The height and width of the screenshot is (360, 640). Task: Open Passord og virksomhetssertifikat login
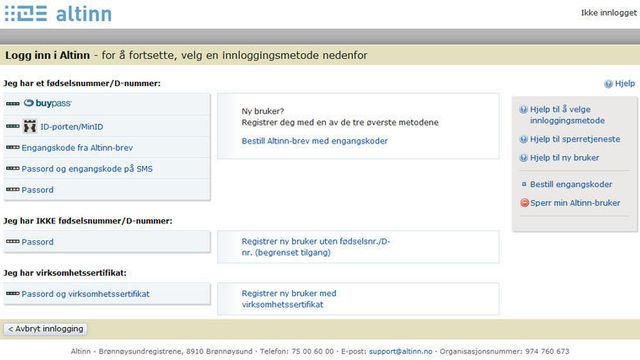click(x=85, y=294)
